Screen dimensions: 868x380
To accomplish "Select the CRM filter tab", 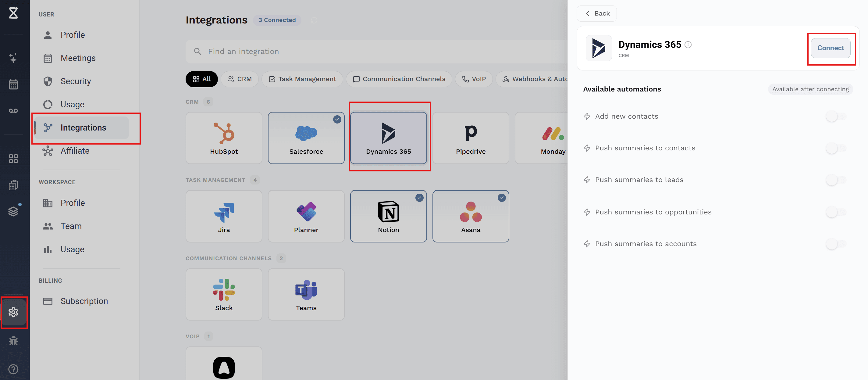I will point(240,79).
